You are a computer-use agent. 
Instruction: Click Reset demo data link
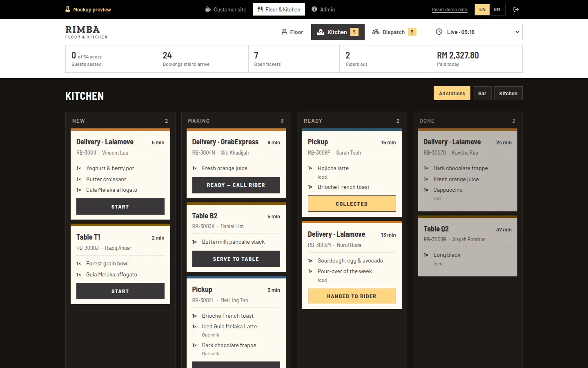pyautogui.click(x=450, y=9)
